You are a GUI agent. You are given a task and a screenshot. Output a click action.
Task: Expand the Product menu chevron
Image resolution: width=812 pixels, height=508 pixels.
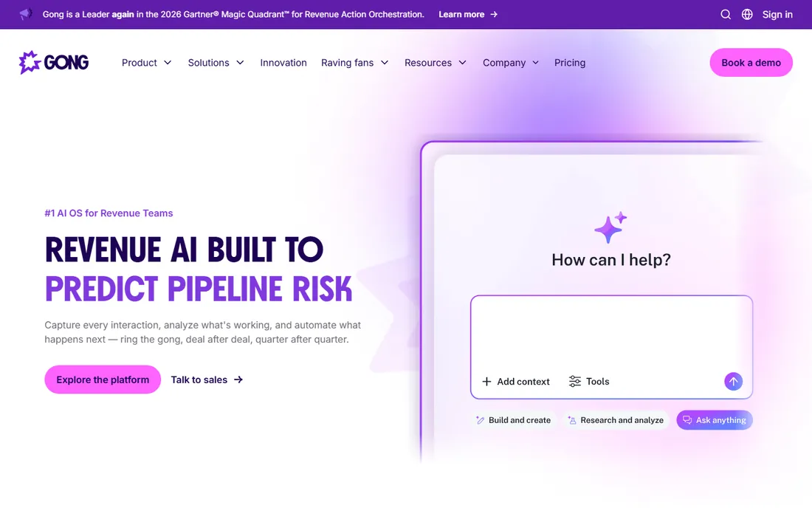[x=168, y=63]
